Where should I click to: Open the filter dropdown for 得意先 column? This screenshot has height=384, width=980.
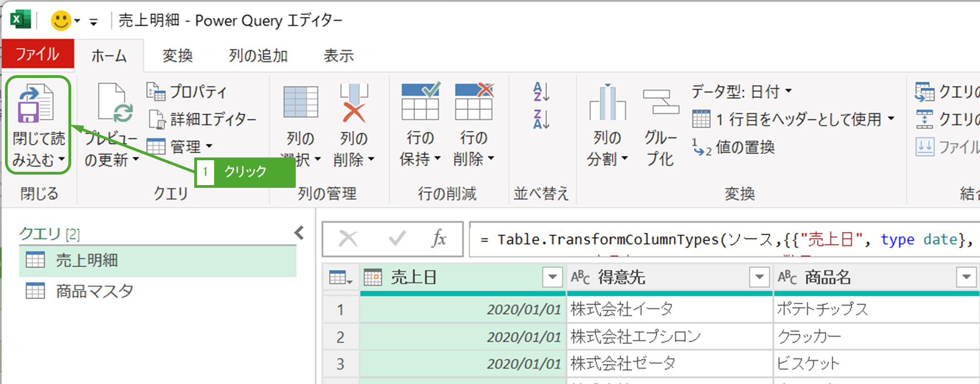click(759, 277)
